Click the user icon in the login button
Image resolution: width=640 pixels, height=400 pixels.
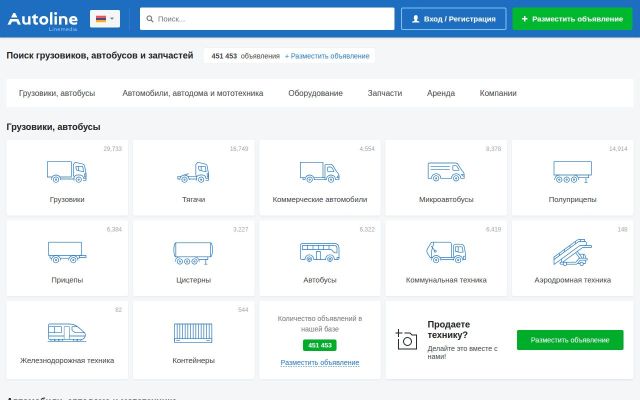pyautogui.click(x=416, y=19)
